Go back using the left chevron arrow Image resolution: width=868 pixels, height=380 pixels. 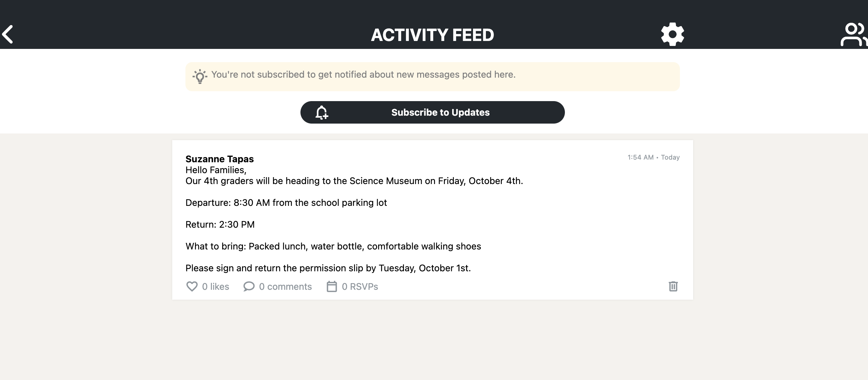[7, 34]
